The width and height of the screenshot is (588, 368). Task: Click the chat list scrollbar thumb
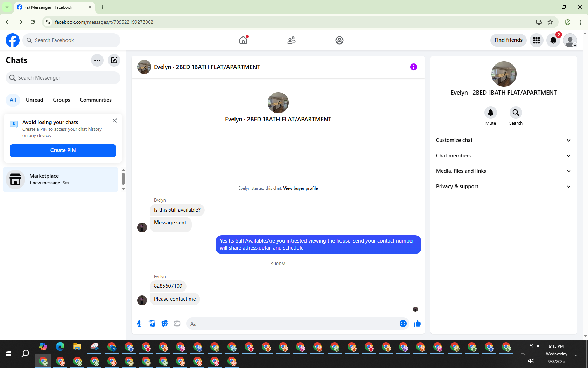123,179
